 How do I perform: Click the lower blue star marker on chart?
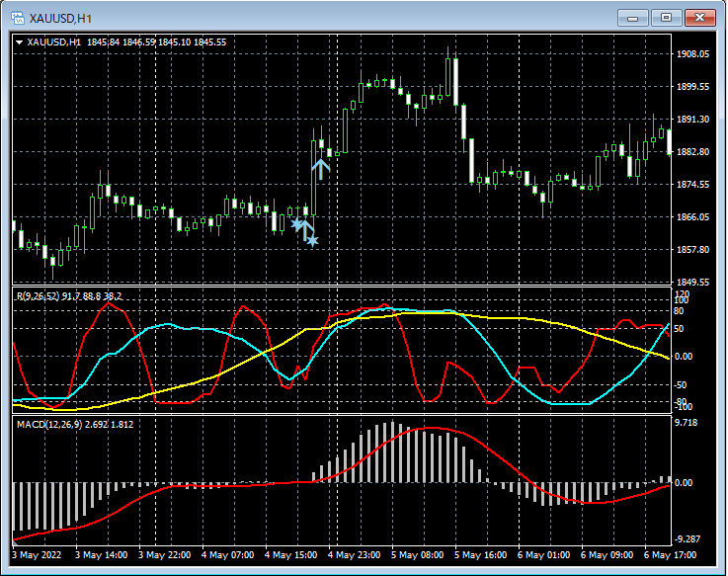(x=312, y=240)
